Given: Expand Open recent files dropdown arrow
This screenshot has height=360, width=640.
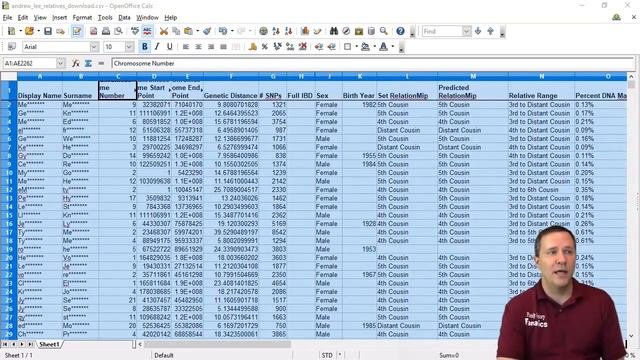Looking at the screenshot, I should (38, 31).
